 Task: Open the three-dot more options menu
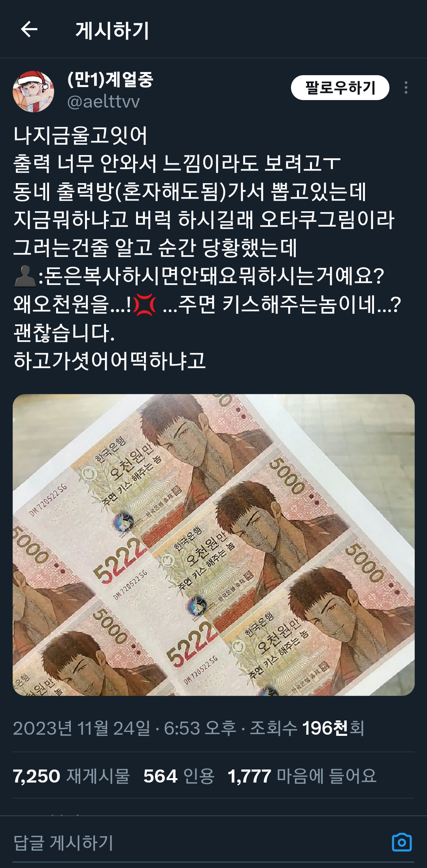pyautogui.click(x=406, y=87)
